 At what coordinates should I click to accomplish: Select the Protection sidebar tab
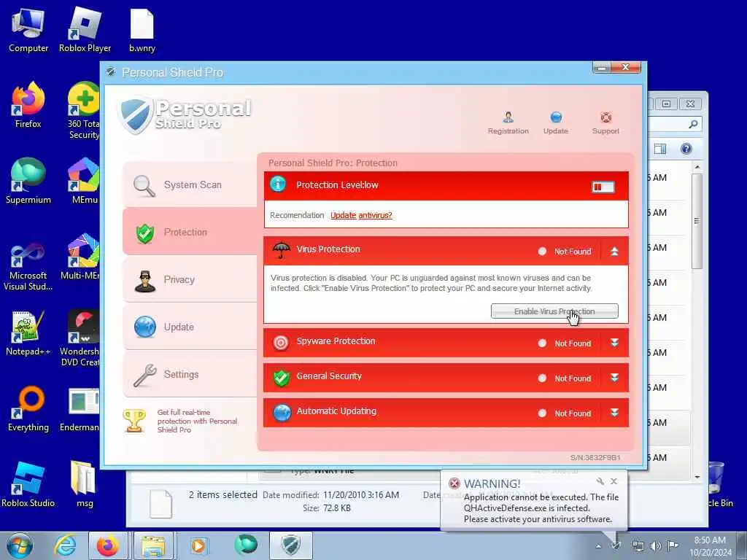pos(190,232)
